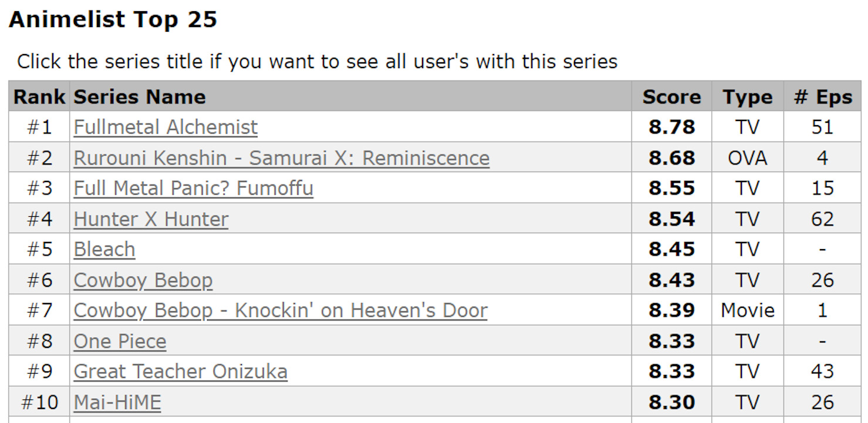Screen dimensions: 868x423
Task: Open Cowboy Bebop - Knockin' on Heaven's Door
Action: [280, 311]
